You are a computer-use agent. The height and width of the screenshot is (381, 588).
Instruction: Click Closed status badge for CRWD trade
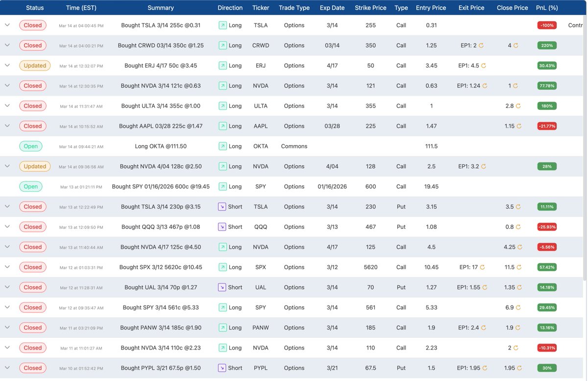pos(33,45)
